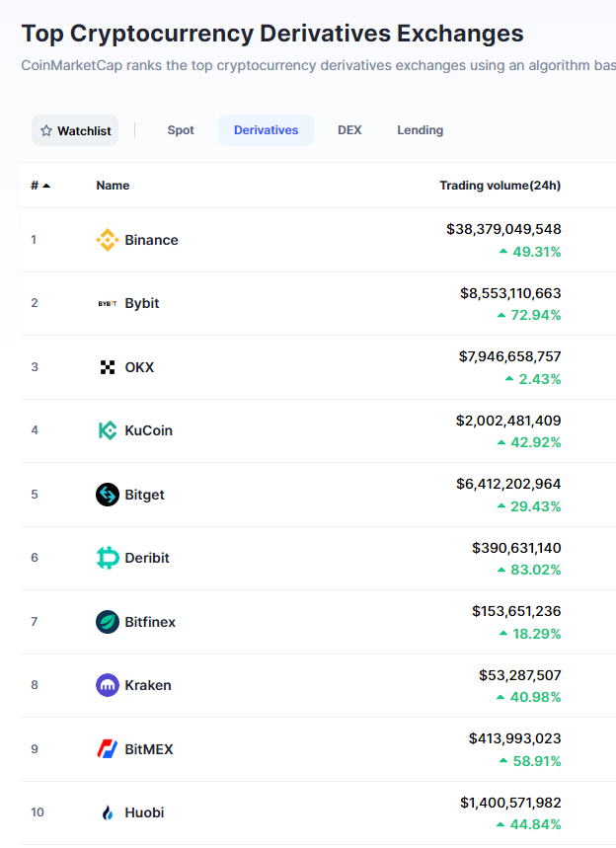Toggle rank sort arrow beside # header

coord(46,186)
